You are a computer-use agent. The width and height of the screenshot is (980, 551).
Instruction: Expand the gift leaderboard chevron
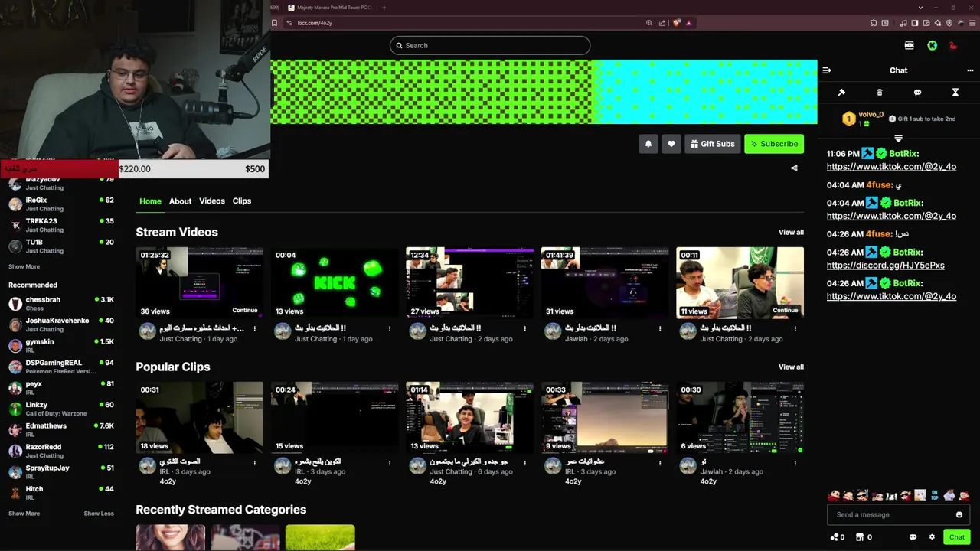click(x=898, y=139)
